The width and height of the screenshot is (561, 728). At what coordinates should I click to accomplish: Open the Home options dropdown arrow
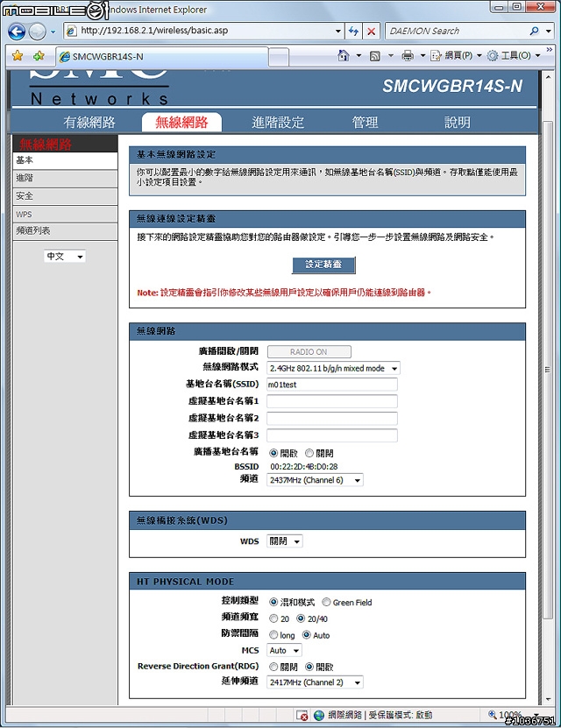359,56
